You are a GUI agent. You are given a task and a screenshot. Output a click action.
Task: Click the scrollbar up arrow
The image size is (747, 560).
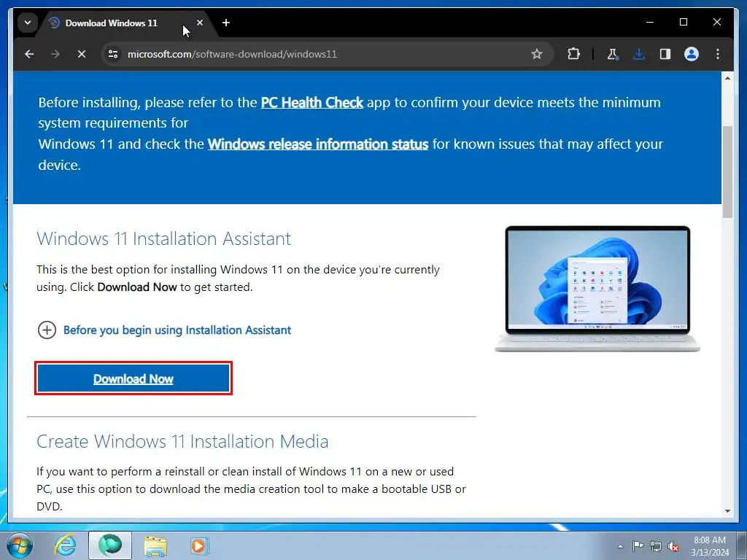tap(727, 77)
